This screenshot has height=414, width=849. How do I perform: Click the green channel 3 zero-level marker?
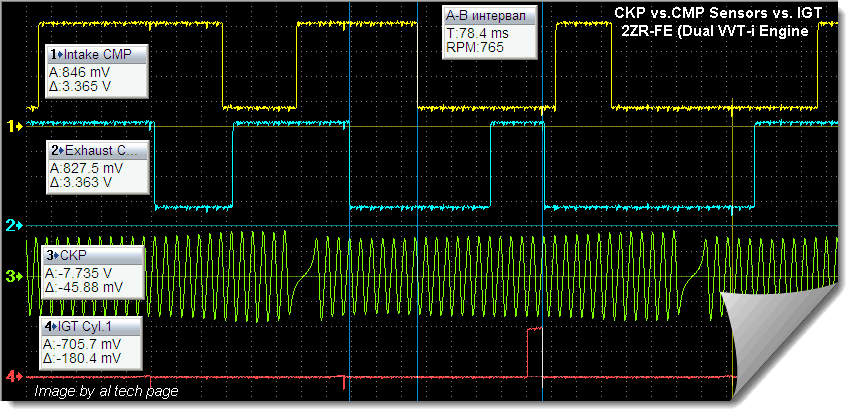tap(15, 276)
